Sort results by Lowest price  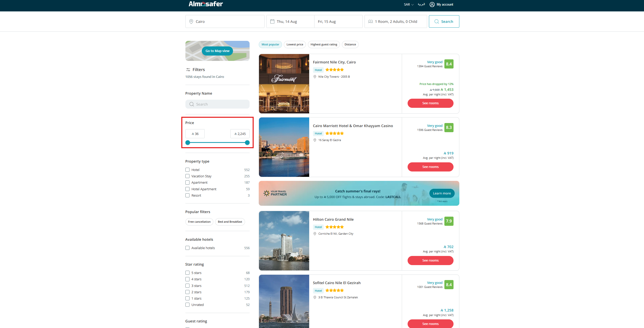click(x=295, y=44)
